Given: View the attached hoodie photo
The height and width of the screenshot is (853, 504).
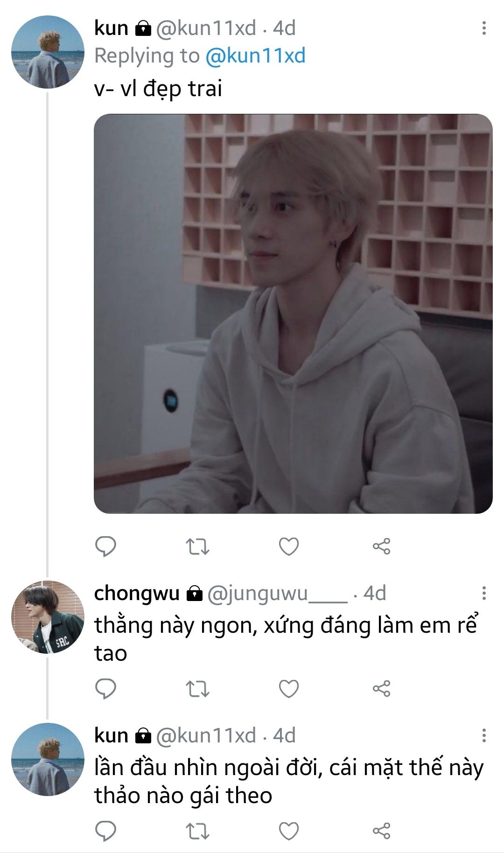Looking at the screenshot, I should point(293,314).
